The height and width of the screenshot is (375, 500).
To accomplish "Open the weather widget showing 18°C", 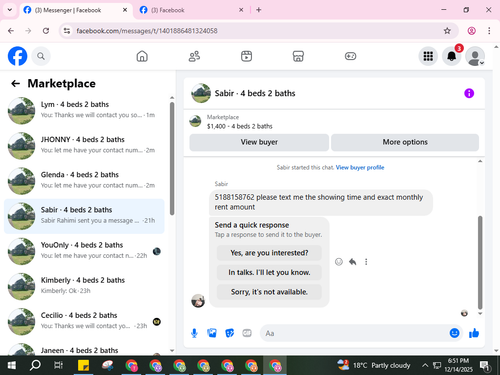I will tap(373, 366).
